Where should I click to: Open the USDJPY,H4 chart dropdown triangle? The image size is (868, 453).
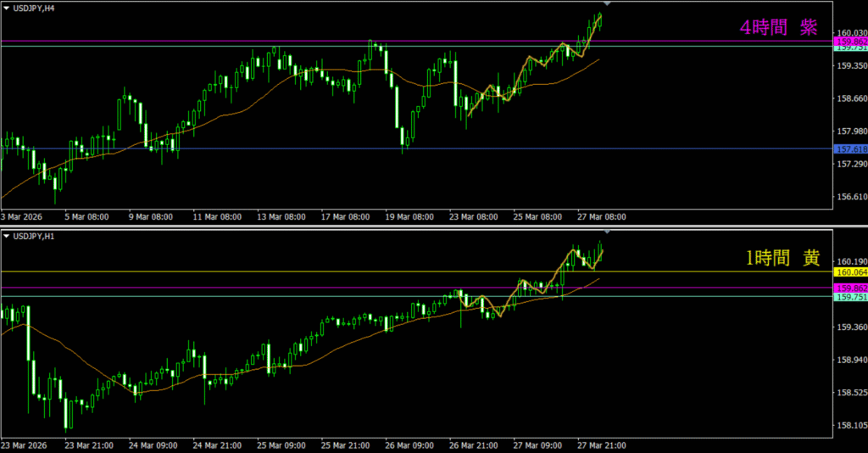[8, 8]
